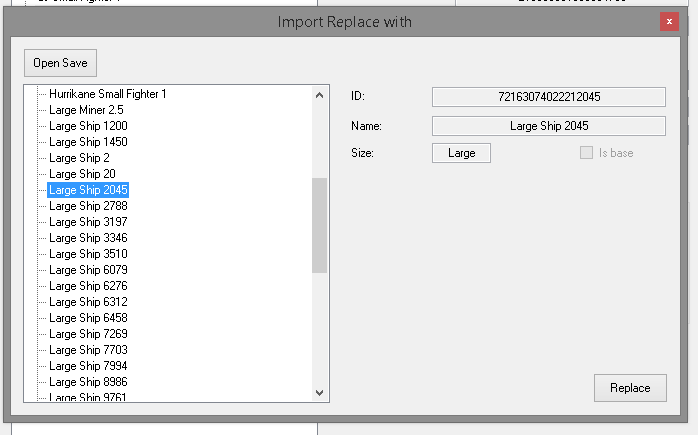698x435 pixels.
Task: Close the Import Replace with dialog
Action: coord(669,21)
